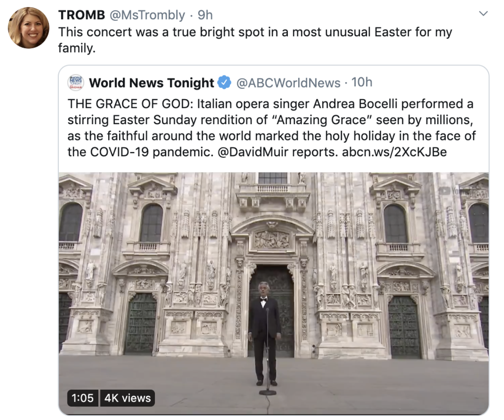
Task: Click the @DavidMuir mention
Action: click(253, 152)
